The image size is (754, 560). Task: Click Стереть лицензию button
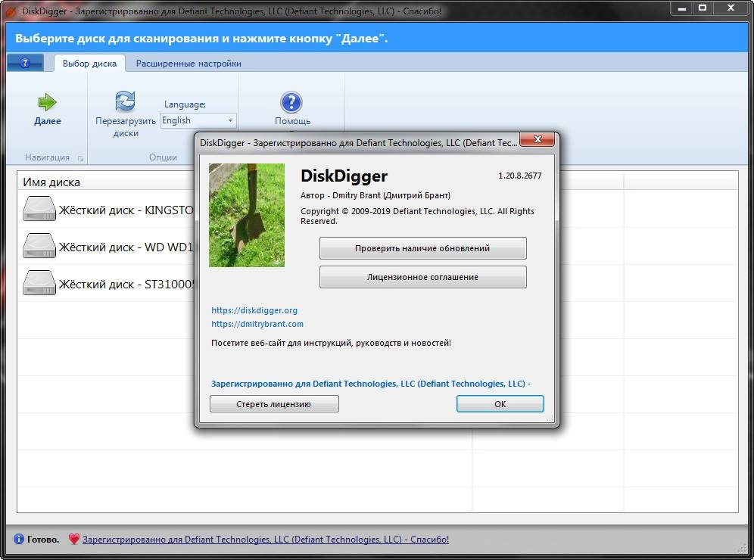[274, 404]
